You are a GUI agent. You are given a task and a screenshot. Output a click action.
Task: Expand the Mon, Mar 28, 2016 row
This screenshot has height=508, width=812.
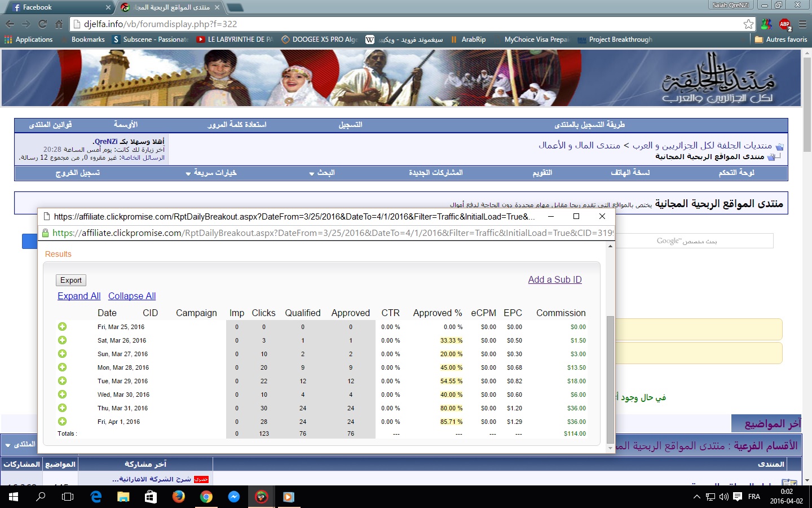tap(62, 367)
